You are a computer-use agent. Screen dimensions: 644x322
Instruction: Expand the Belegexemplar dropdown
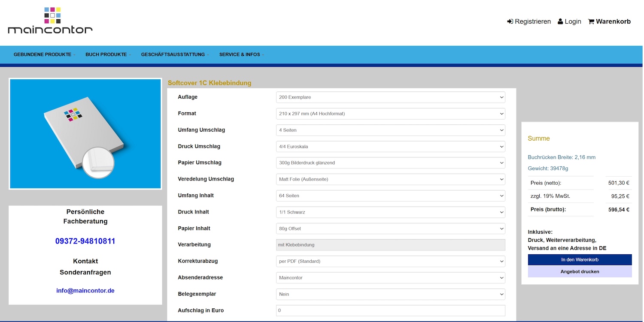pyautogui.click(x=391, y=294)
